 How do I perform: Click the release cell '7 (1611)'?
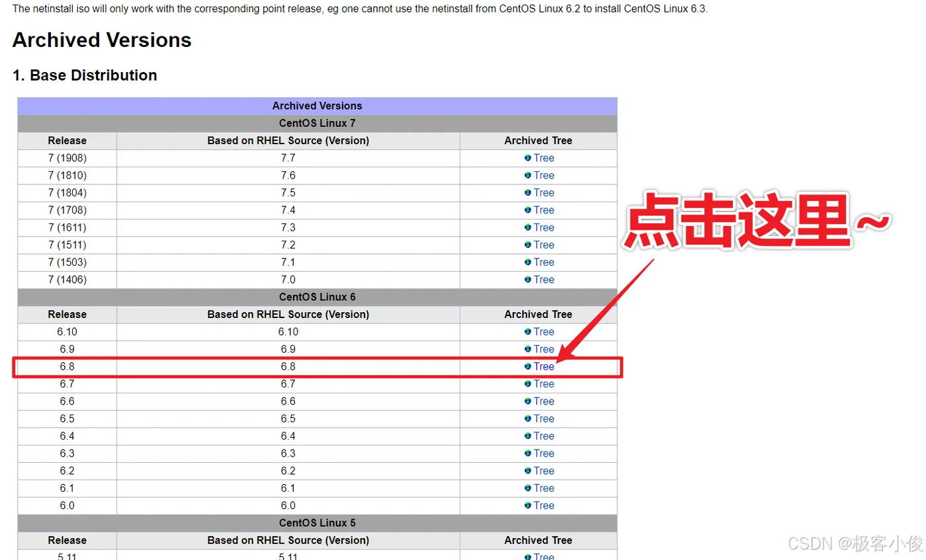point(67,227)
